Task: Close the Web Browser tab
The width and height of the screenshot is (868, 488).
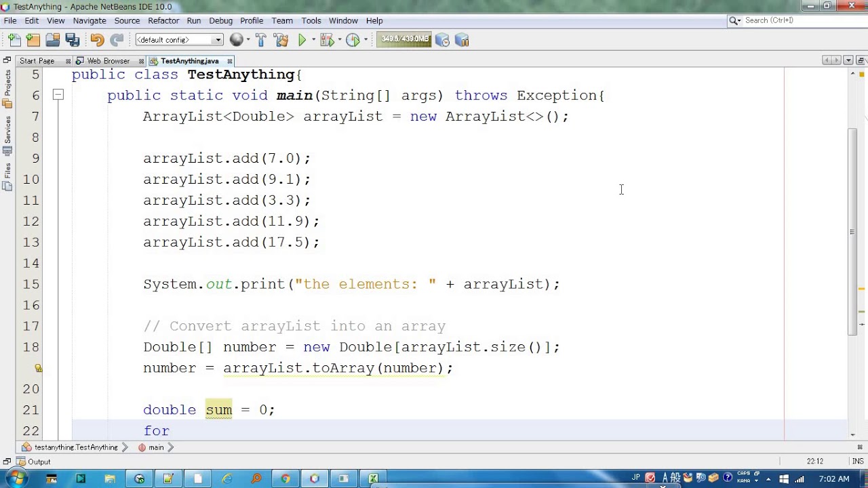Action: tap(141, 61)
